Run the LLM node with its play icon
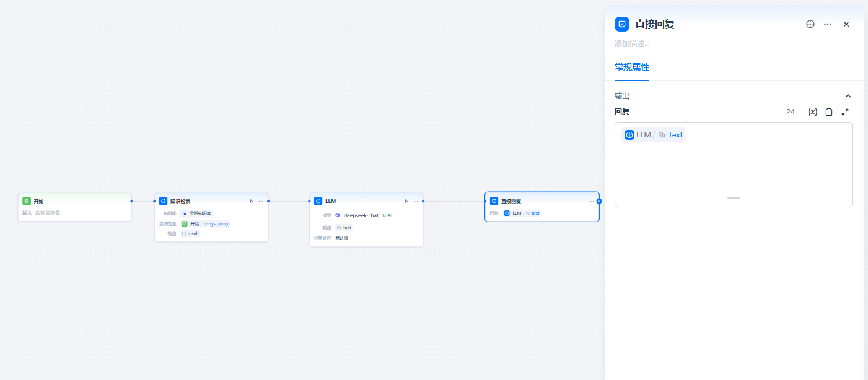The width and height of the screenshot is (868, 380). [406, 201]
